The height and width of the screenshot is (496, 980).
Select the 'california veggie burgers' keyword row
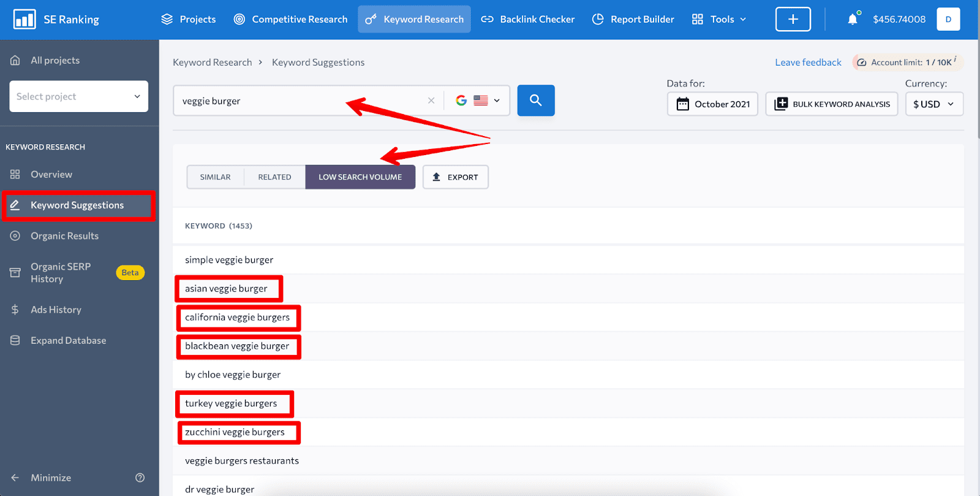click(568, 318)
